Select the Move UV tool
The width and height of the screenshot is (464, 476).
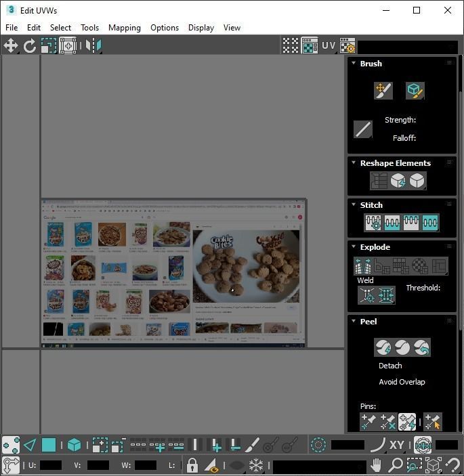tap(11, 45)
